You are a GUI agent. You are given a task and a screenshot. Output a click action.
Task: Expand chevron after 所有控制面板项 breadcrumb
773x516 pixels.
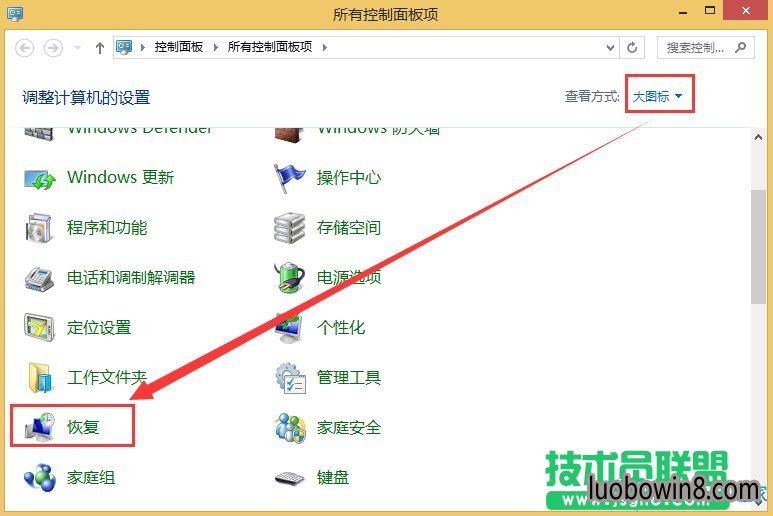[x=324, y=47]
